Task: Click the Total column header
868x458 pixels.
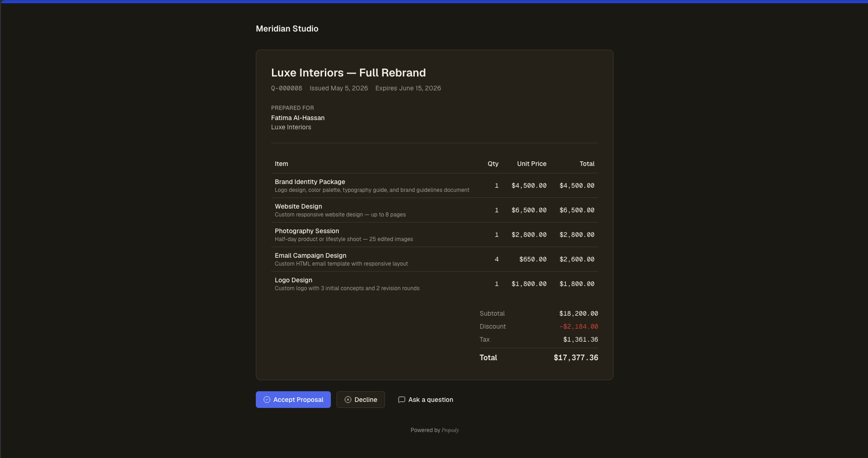Action: click(587, 164)
